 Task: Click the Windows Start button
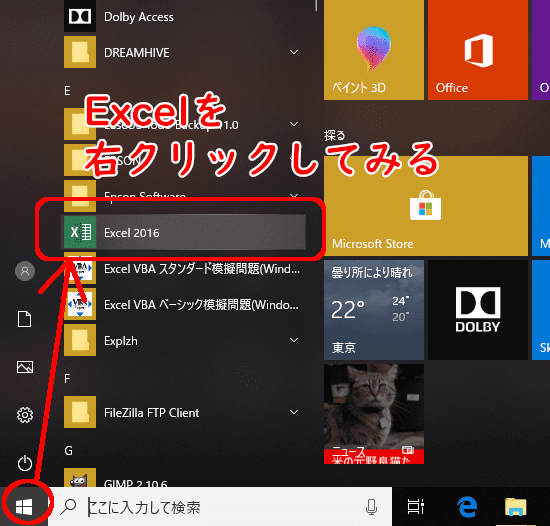tap(24, 507)
